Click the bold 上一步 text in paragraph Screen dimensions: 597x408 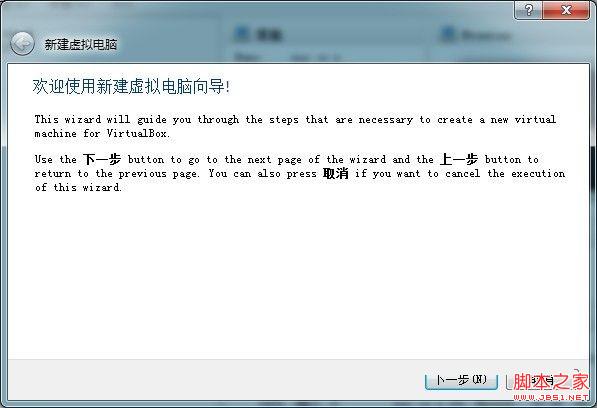[459, 159]
